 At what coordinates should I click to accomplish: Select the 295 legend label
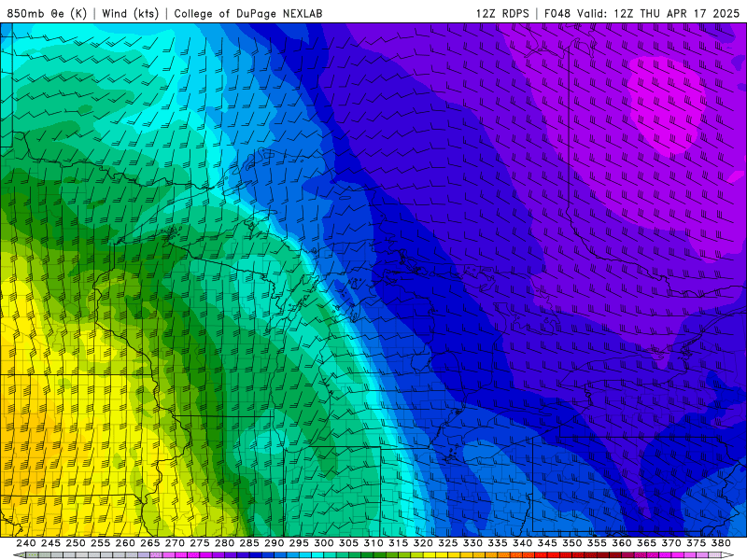click(299, 543)
